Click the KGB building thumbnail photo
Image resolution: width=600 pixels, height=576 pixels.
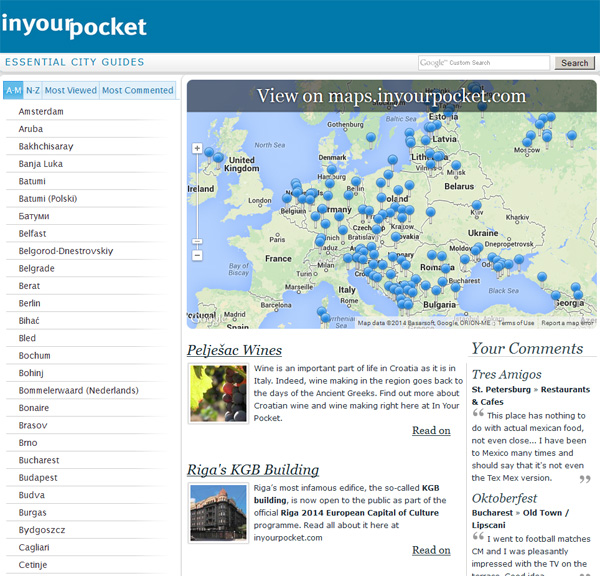[218, 513]
